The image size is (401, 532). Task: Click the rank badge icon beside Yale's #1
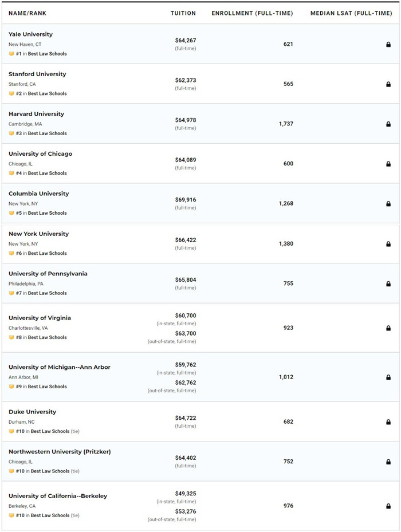point(11,54)
